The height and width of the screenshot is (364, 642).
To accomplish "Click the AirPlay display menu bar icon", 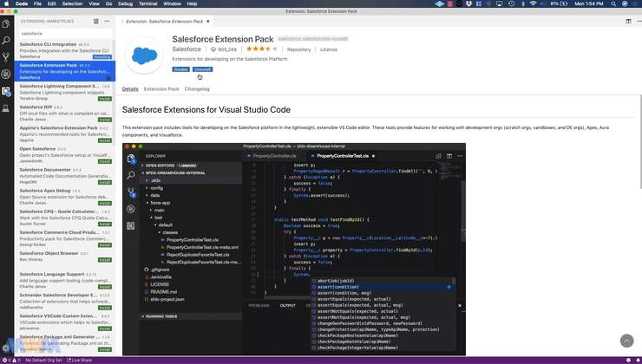I will pyautogui.click(x=499, y=3).
